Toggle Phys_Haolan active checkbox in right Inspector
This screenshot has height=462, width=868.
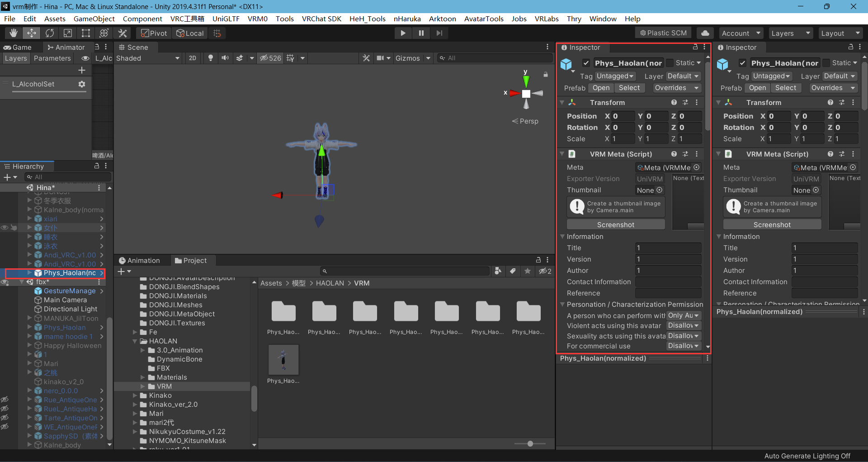[742, 63]
